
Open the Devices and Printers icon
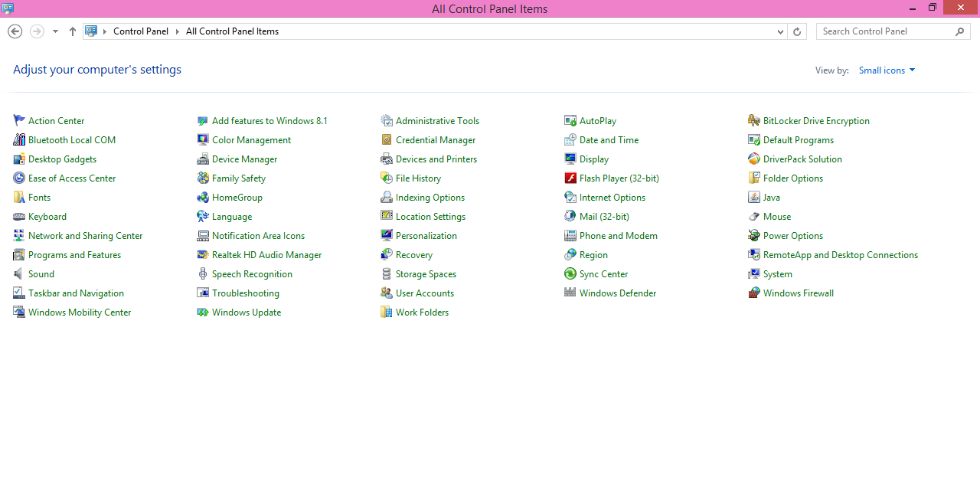(387, 159)
